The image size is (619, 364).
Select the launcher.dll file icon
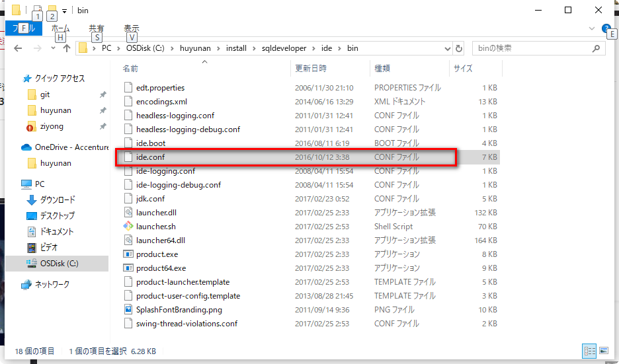click(x=128, y=213)
